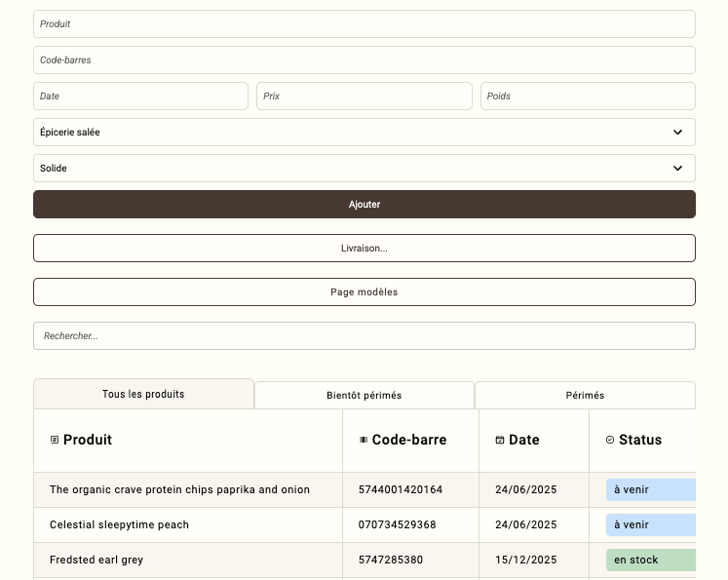Click the Produit column header icon

coord(55,440)
